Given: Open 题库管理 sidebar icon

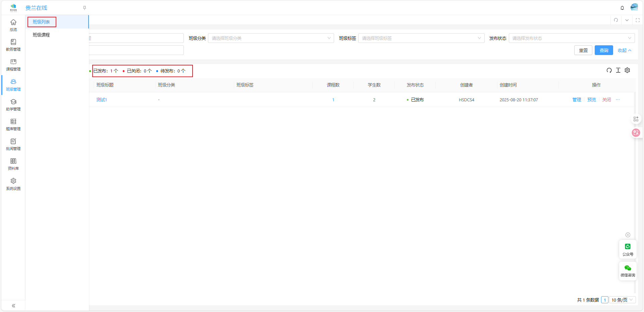Looking at the screenshot, I should click(13, 124).
